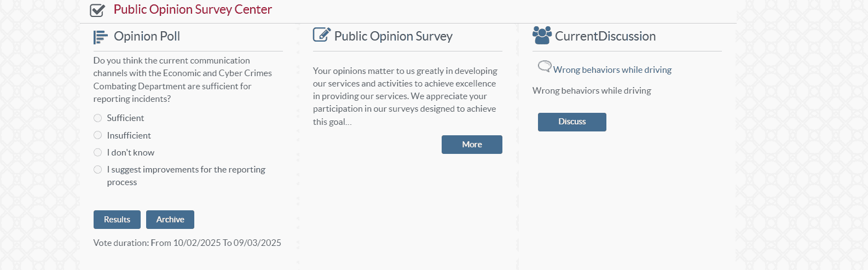
Task: Select the I don't know option
Action: point(98,152)
